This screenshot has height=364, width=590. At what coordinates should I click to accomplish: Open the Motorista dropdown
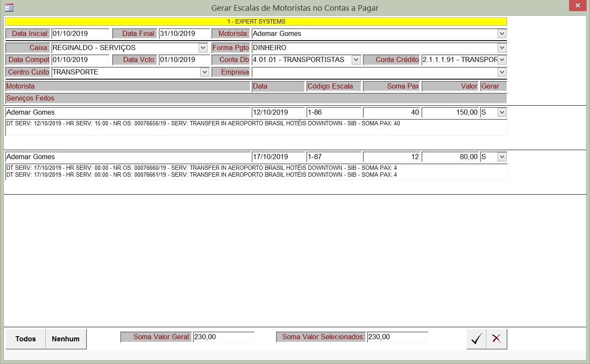pos(502,34)
